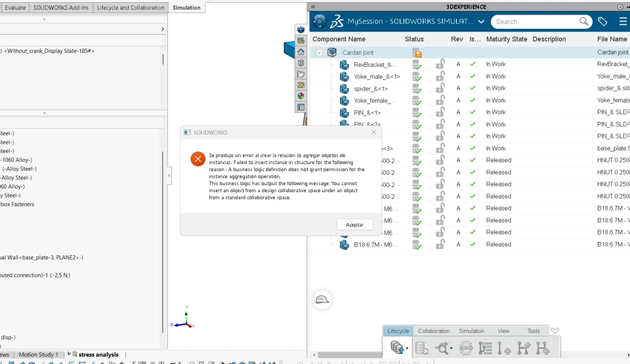Collapse the action bar with the chevron beside Tools
The width and height of the screenshot is (630, 364).
click(x=555, y=331)
